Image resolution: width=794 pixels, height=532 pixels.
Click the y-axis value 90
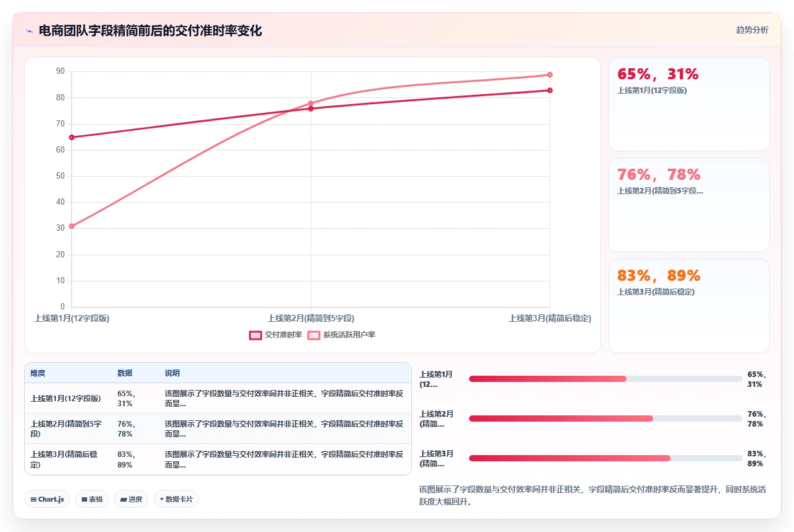[x=60, y=71]
